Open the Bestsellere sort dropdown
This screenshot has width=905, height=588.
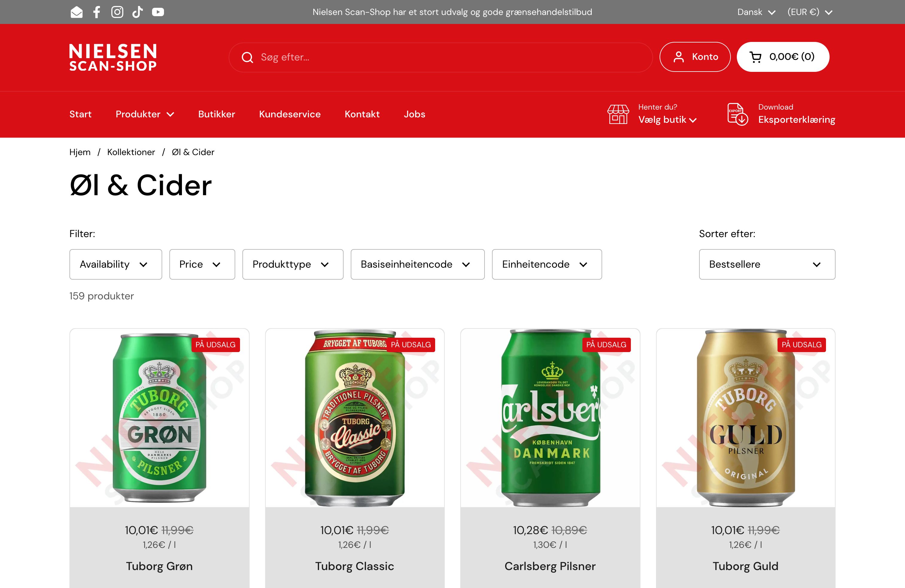click(767, 264)
